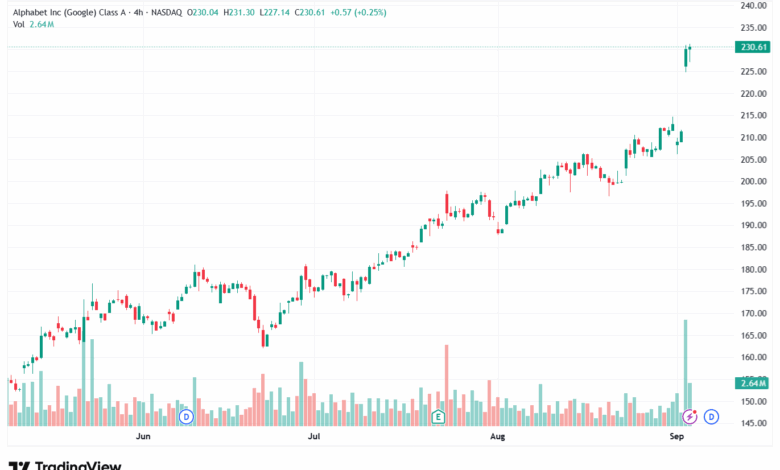The width and height of the screenshot is (780, 470).
Task: Select the 200.00 price level label
Action: pos(753,181)
